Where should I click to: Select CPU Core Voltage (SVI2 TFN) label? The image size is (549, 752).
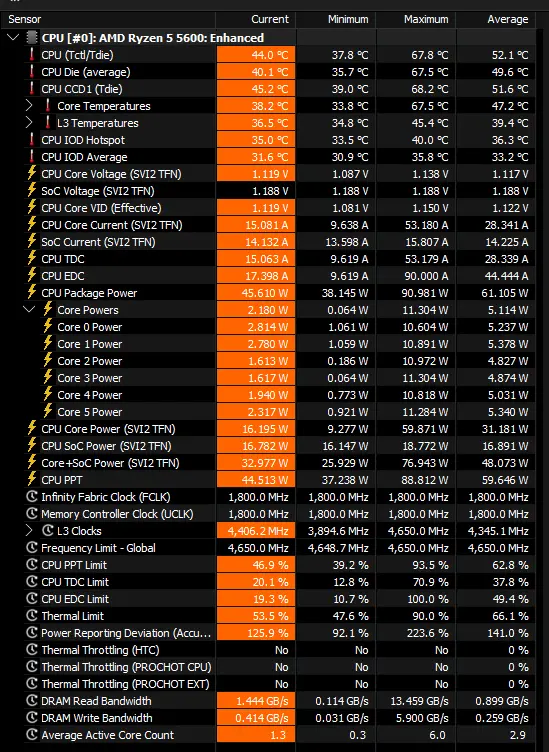pyautogui.click(x=111, y=174)
